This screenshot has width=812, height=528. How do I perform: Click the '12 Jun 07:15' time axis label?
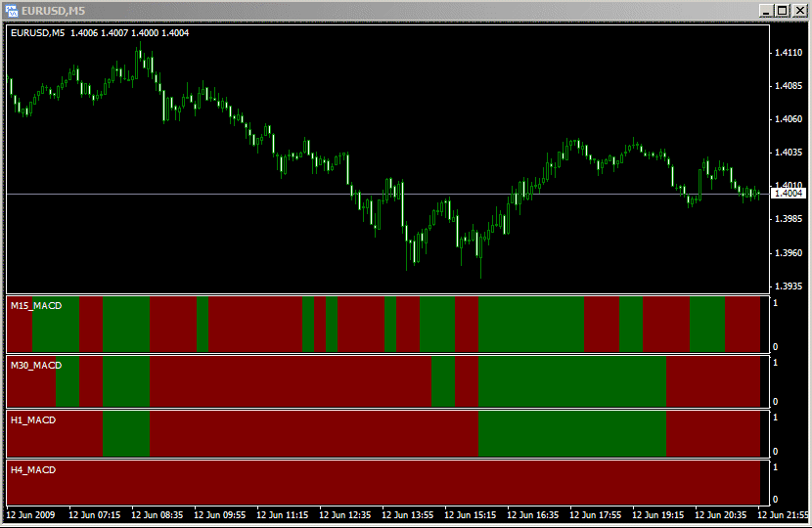coord(94,515)
